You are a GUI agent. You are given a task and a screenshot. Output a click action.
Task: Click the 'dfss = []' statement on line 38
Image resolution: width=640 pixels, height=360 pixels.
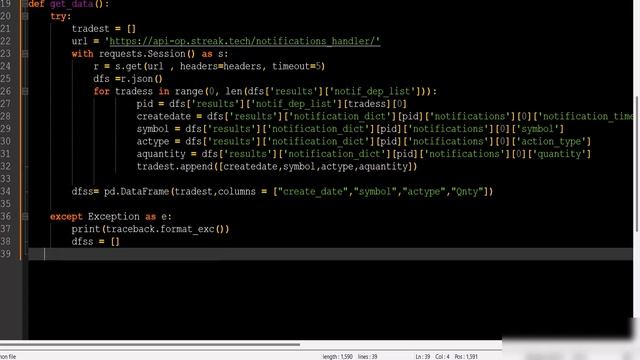coord(96,242)
